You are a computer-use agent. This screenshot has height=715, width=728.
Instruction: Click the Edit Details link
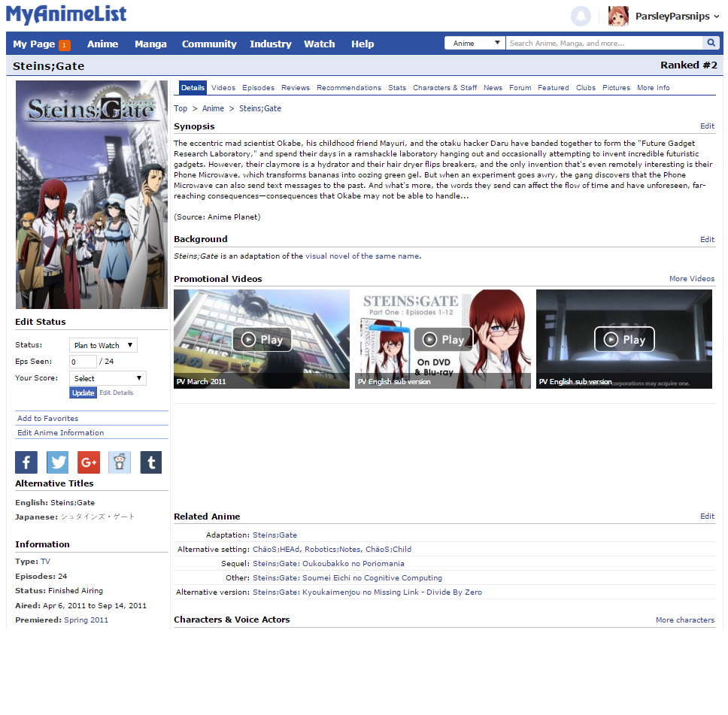click(x=116, y=392)
